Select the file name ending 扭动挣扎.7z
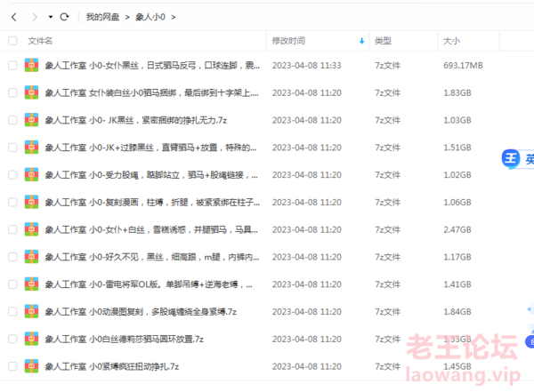534x392 pixels. (x=112, y=366)
